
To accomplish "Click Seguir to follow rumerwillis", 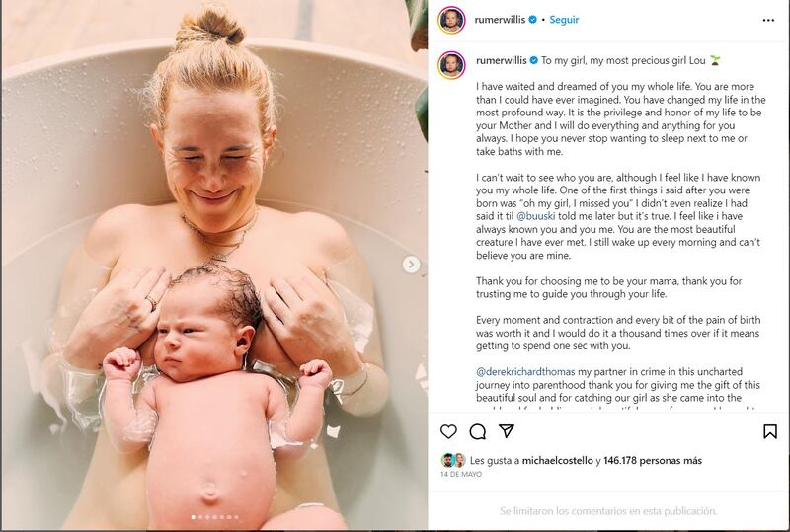I will tap(564, 20).
